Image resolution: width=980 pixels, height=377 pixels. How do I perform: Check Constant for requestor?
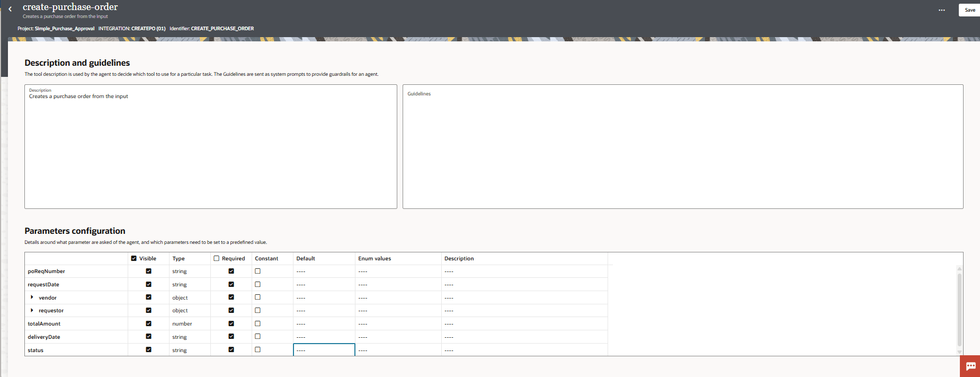pyautogui.click(x=258, y=310)
